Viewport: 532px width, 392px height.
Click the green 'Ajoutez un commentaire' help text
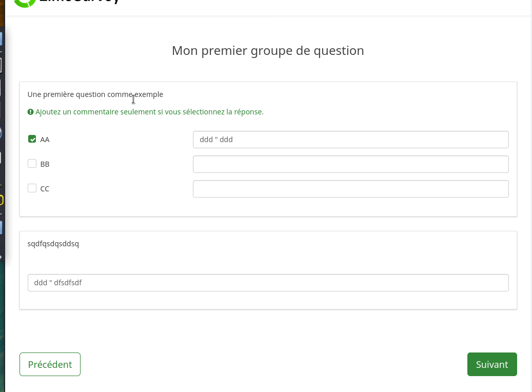149,112
